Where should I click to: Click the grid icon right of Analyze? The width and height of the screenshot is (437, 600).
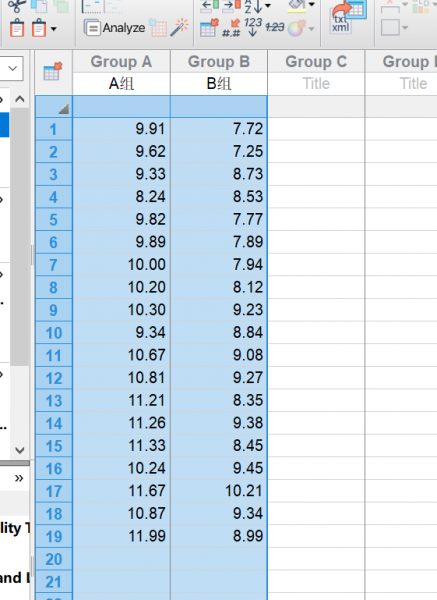pyautogui.click(x=158, y=28)
